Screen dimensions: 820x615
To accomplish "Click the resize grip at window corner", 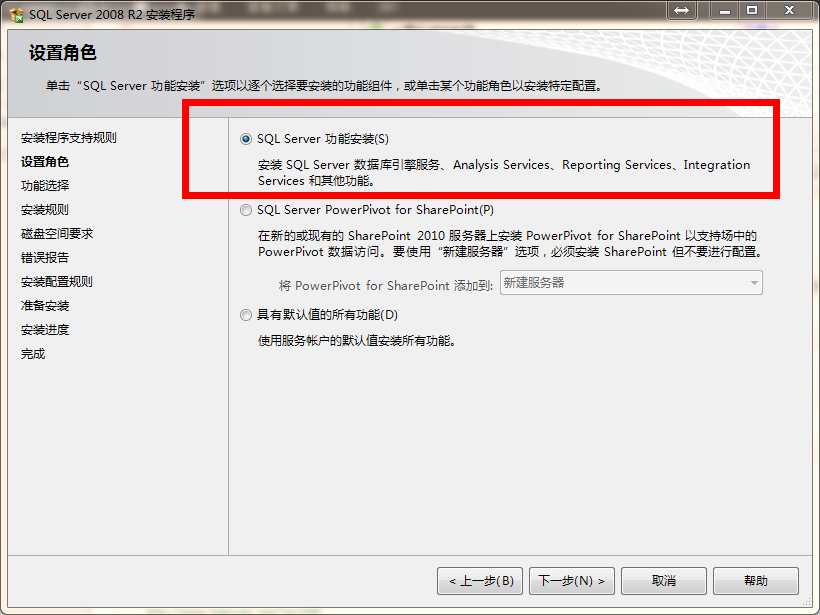I will click(806, 601).
